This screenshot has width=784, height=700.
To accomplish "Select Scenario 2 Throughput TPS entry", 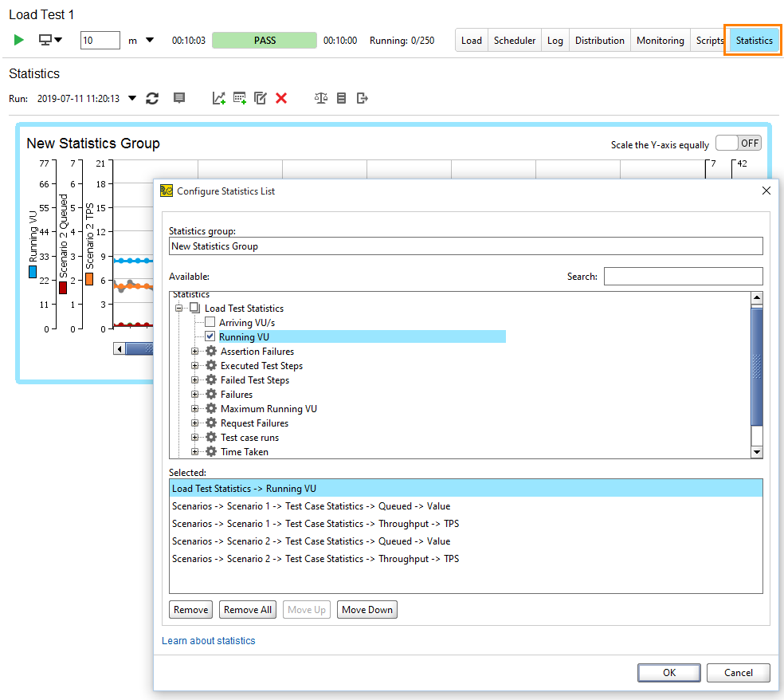I will point(314,558).
